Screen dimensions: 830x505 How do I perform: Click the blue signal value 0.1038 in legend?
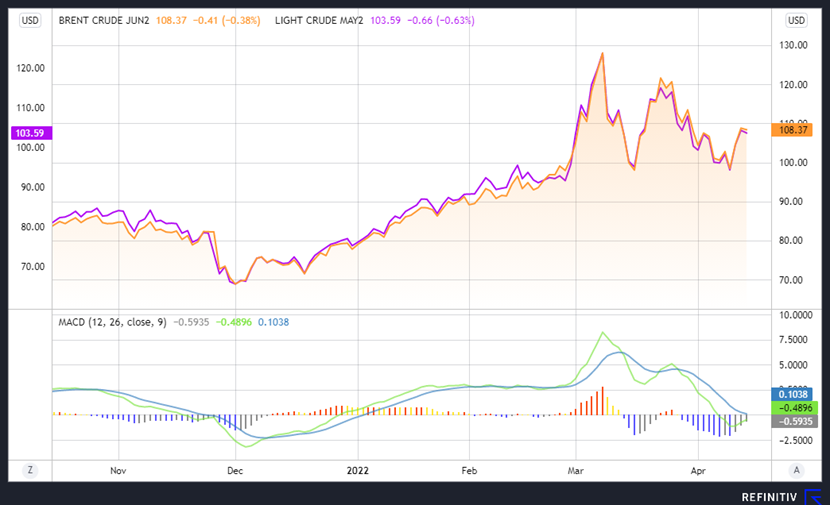click(x=273, y=322)
